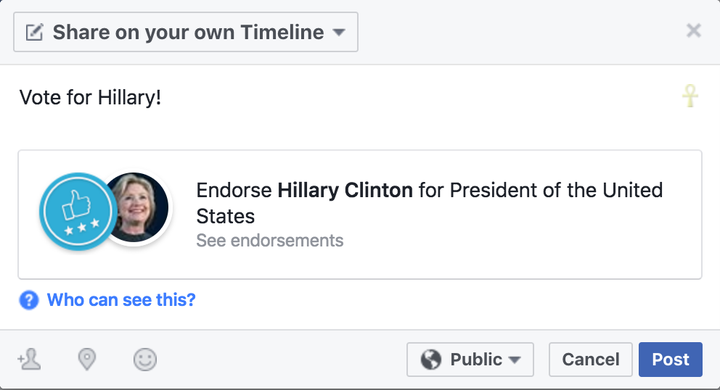720x390 pixels.
Task: Tag friends with the add-person icon
Action: point(29,359)
